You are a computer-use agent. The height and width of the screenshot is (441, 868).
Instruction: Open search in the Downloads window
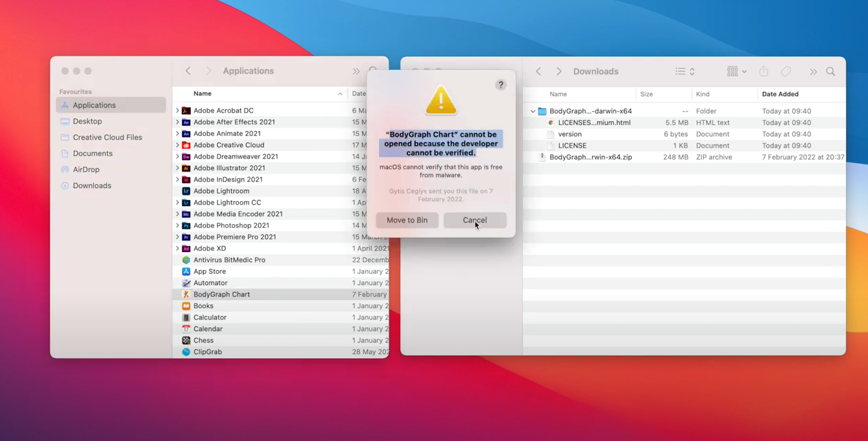coord(831,71)
